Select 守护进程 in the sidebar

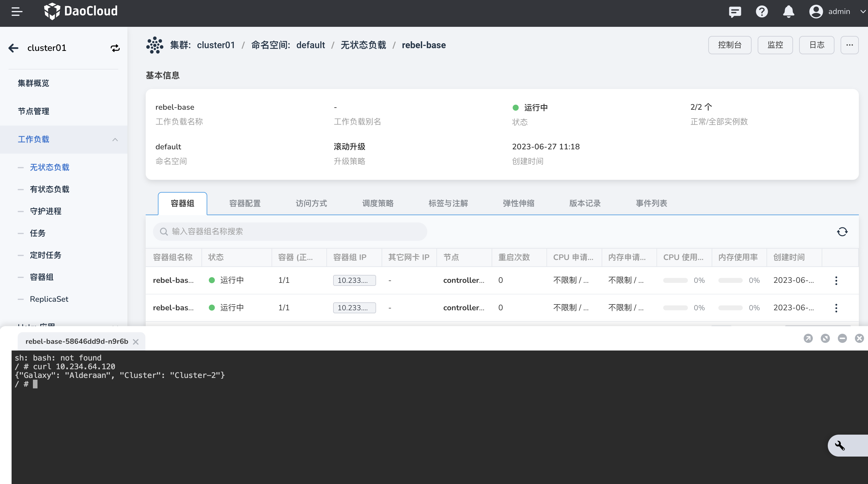pyautogui.click(x=45, y=211)
